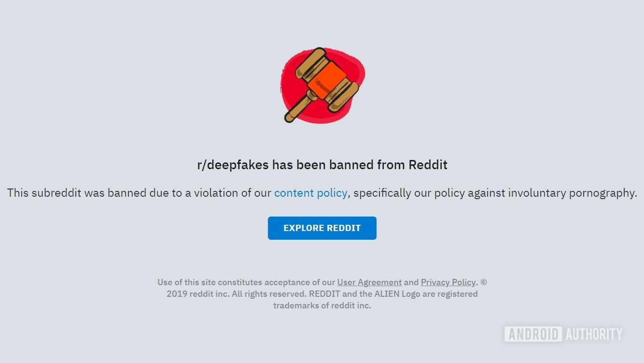Open the content policy link
Screen dimensions: 644x363
(x=310, y=193)
